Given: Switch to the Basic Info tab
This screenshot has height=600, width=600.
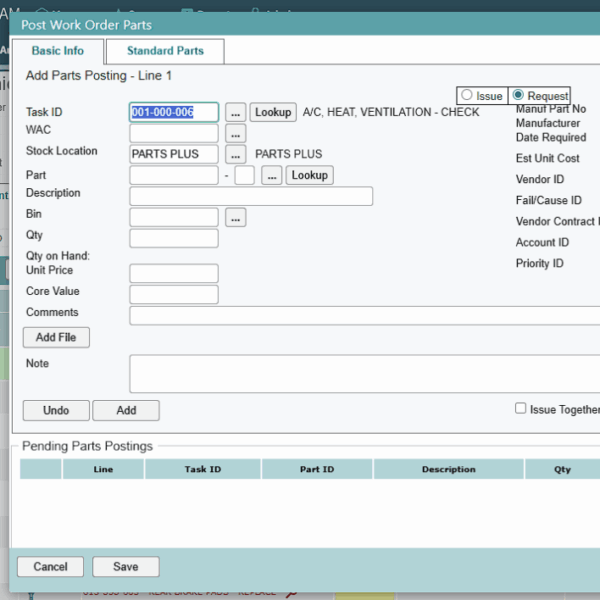Looking at the screenshot, I should click(x=58, y=51).
